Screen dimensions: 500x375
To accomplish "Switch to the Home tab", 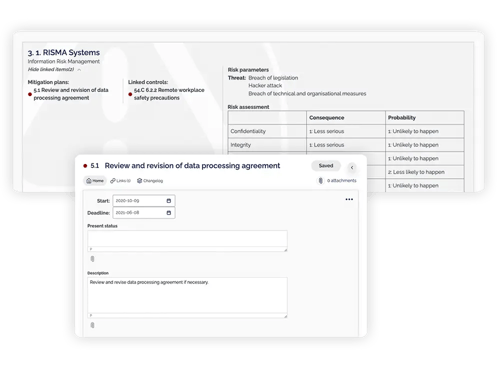I will click(x=95, y=181).
